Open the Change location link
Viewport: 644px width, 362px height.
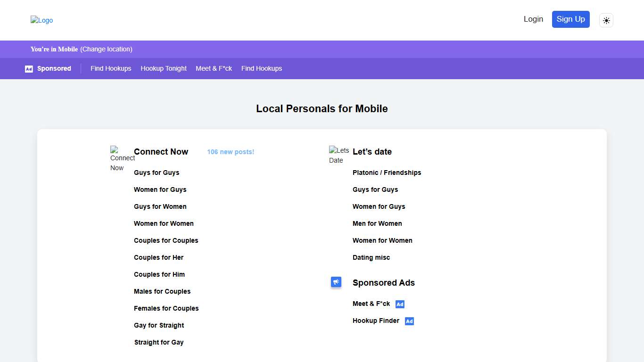(x=106, y=49)
